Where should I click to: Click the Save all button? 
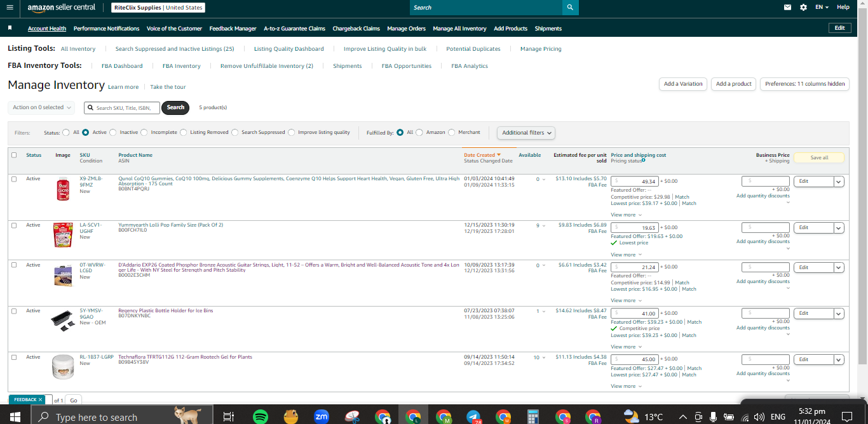click(x=819, y=157)
